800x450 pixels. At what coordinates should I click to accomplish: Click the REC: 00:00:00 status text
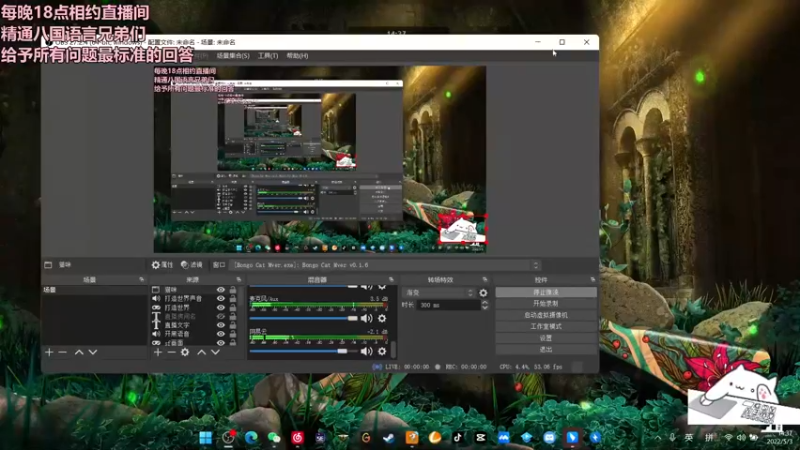[x=466, y=367]
